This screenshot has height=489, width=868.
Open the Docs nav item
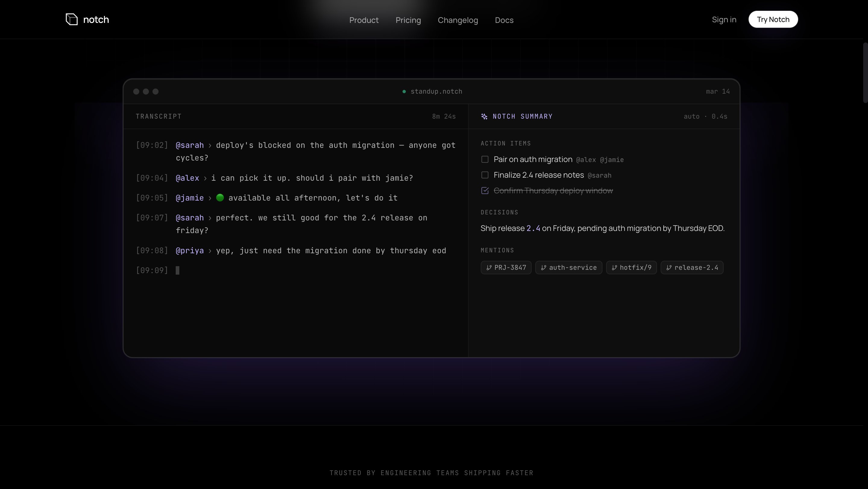coord(504,20)
